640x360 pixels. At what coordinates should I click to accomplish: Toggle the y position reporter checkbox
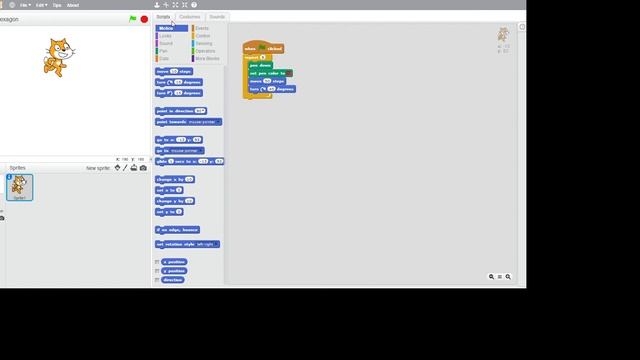pos(157,271)
